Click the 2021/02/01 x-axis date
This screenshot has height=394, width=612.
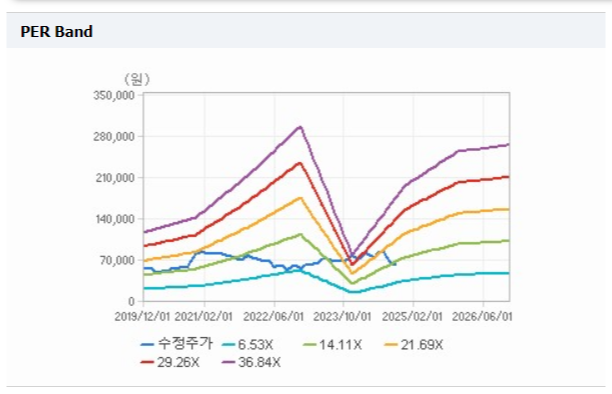[x=204, y=316]
